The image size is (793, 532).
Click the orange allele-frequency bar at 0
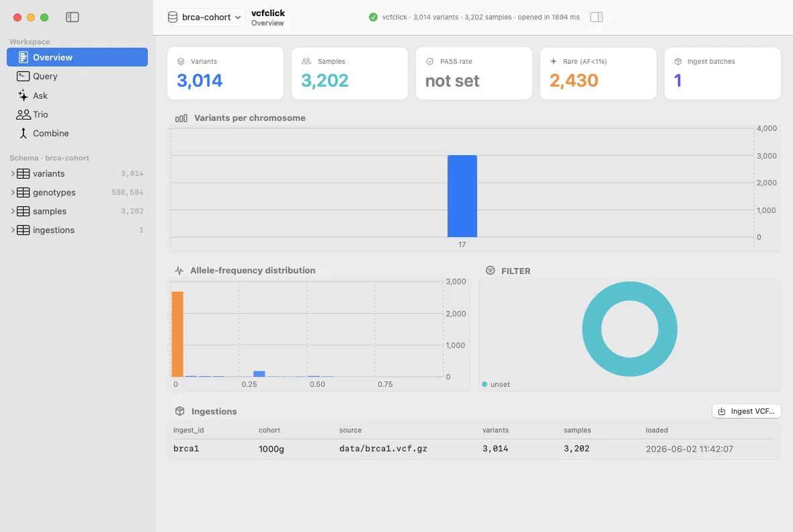(x=177, y=335)
